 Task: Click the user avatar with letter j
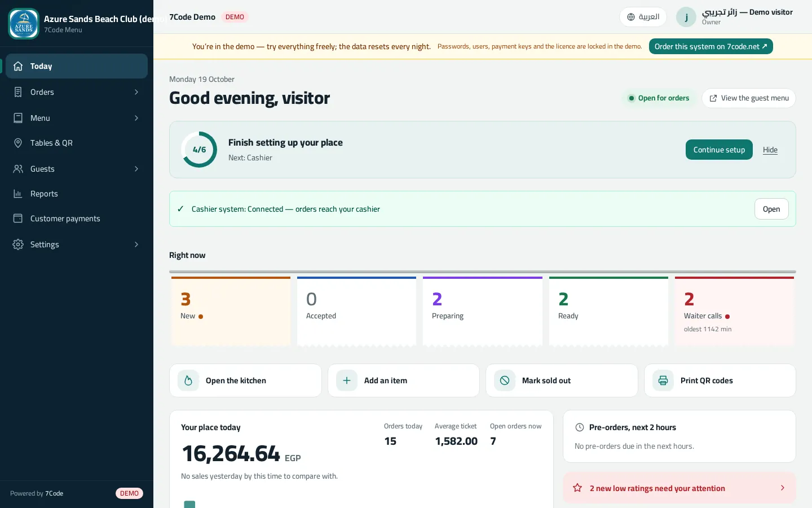(x=686, y=17)
